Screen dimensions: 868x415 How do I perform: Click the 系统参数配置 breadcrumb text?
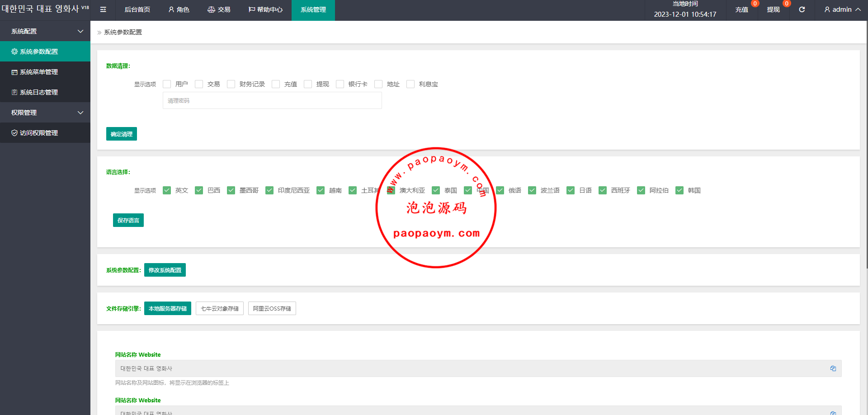click(x=123, y=32)
